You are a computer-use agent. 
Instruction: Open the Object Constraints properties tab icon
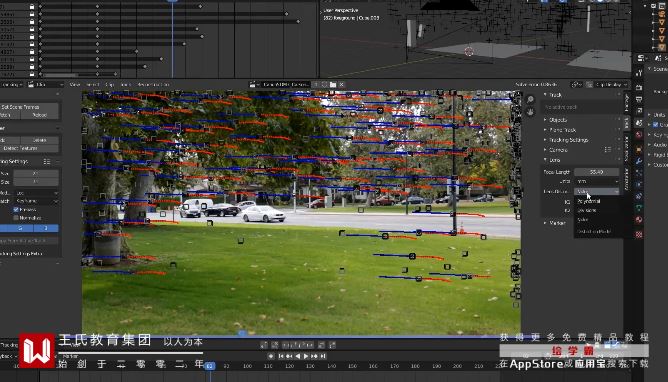(639, 196)
